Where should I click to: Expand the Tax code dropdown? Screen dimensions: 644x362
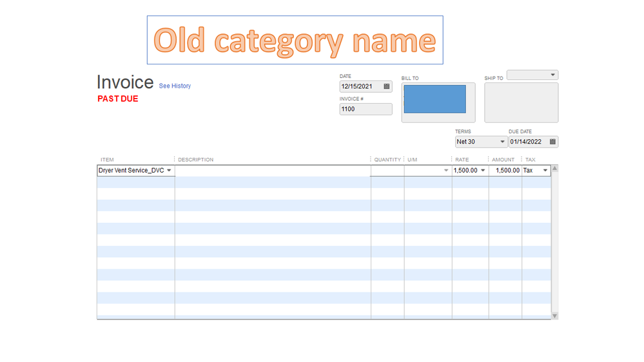[x=545, y=170]
